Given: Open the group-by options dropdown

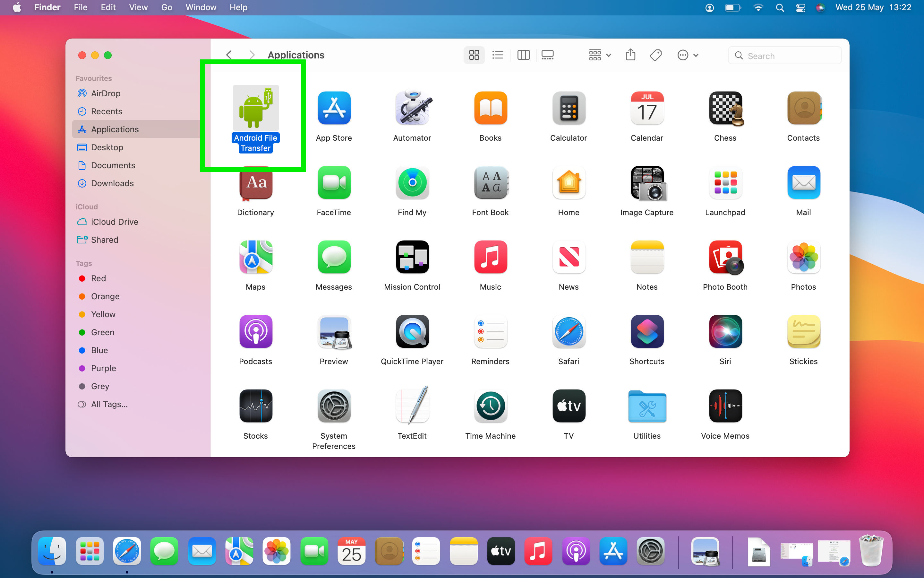Looking at the screenshot, I should [x=600, y=56].
